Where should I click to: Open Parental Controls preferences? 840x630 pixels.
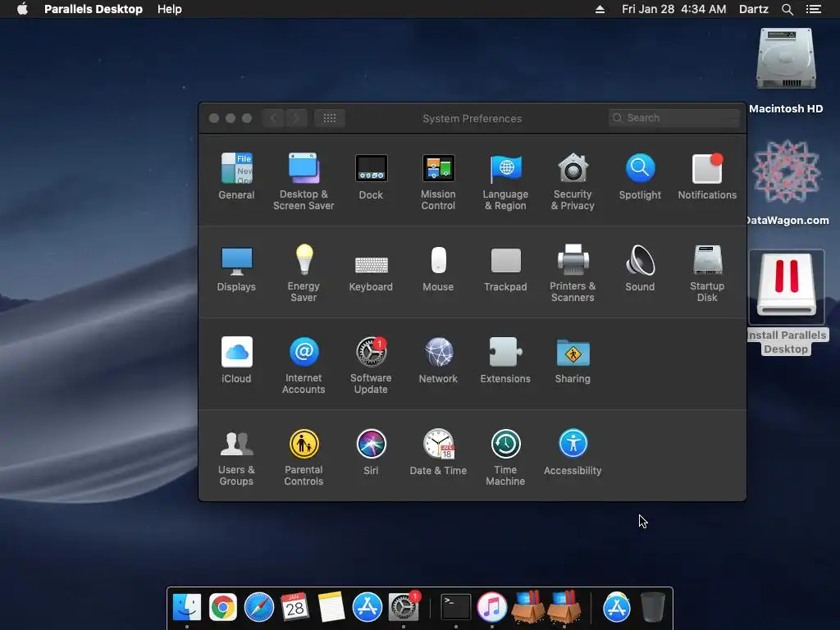[x=304, y=457]
